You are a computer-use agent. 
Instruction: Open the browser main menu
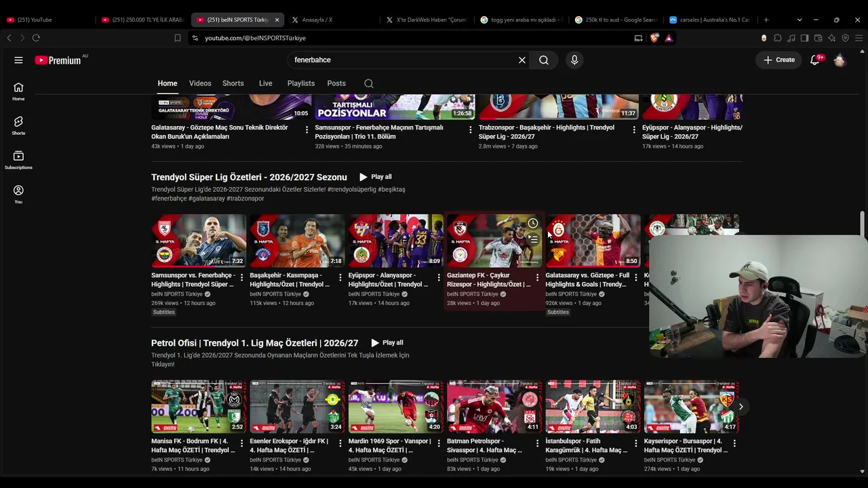(859, 38)
